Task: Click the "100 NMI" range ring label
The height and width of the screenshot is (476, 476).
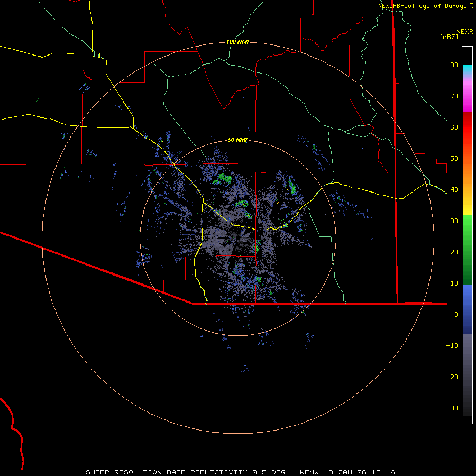Action: [237, 42]
